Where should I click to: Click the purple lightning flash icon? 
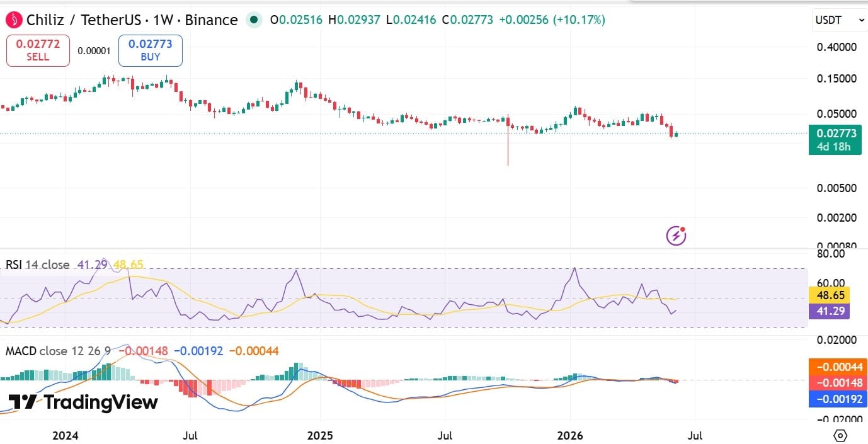click(x=677, y=236)
